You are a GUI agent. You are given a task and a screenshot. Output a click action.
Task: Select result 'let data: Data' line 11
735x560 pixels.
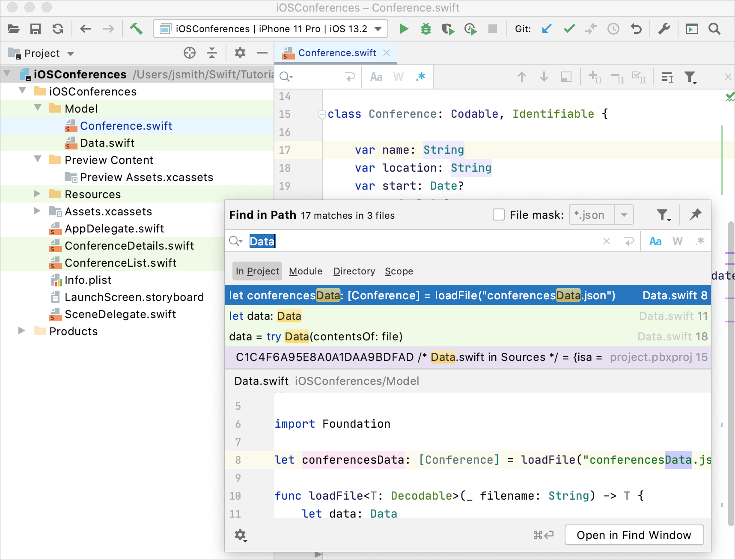click(x=467, y=316)
